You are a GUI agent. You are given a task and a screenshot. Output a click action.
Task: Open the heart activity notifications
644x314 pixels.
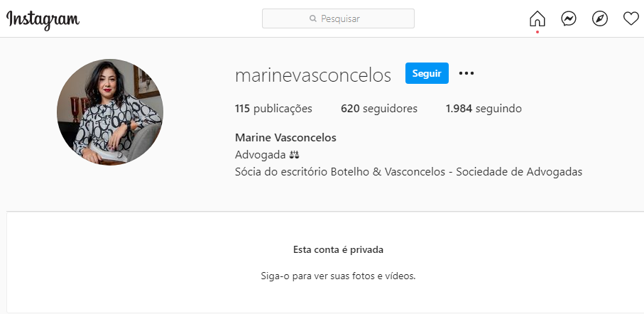pyautogui.click(x=631, y=18)
